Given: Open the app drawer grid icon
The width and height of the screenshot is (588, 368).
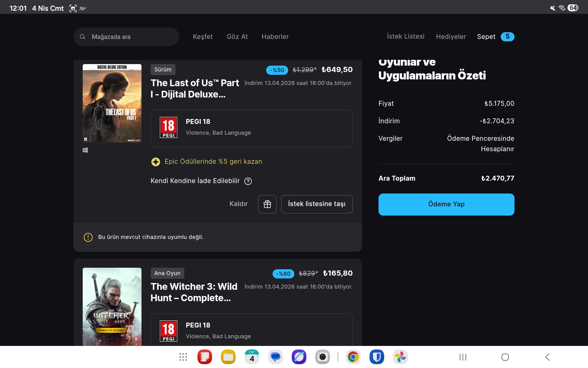Looking at the screenshot, I should pyautogui.click(x=183, y=357).
